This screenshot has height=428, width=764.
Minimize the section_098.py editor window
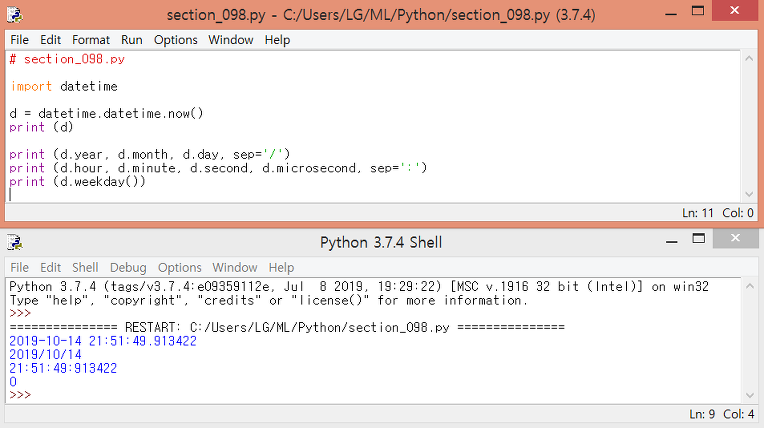click(671, 13)
